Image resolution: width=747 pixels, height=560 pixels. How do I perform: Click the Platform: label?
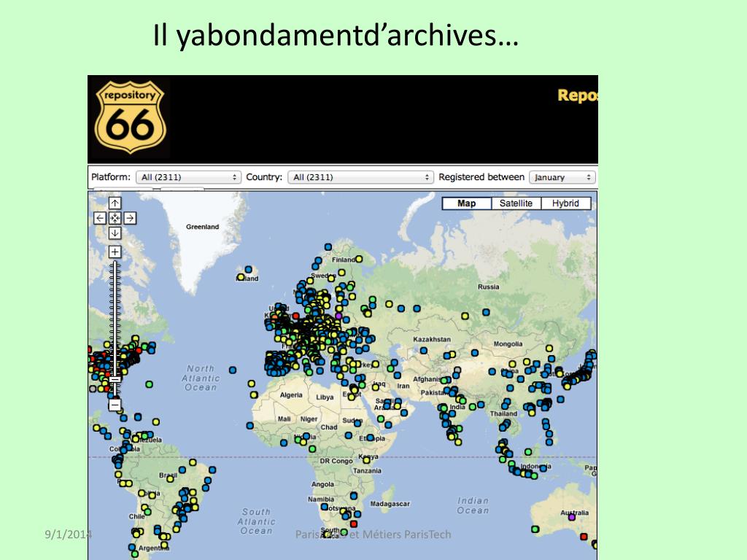111,176
